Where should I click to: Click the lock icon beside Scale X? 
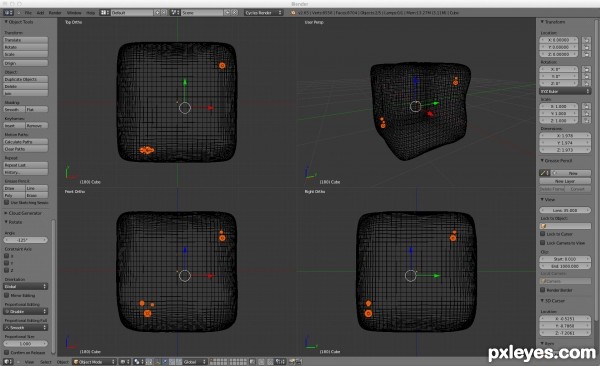(586, 106)
